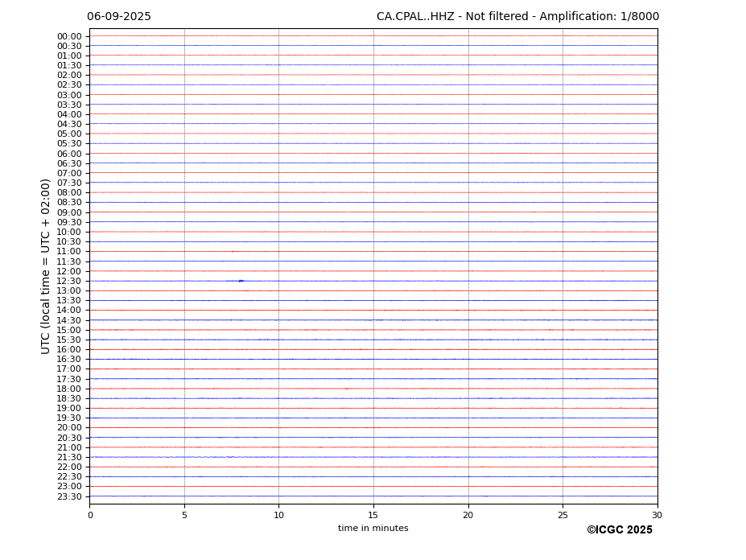Click the 'time in minutes' axis label
This screenshot has width=746, height=560.
[x=373, y=528]
